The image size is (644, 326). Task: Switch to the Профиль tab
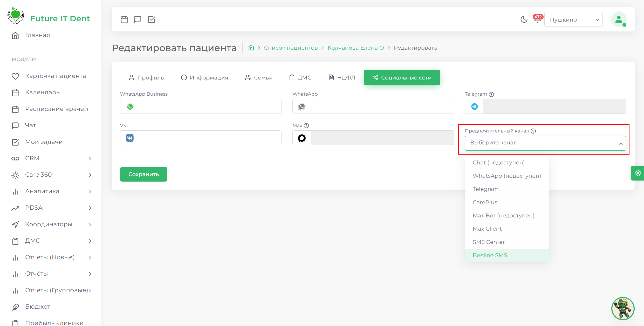click(x=146, y=78)
